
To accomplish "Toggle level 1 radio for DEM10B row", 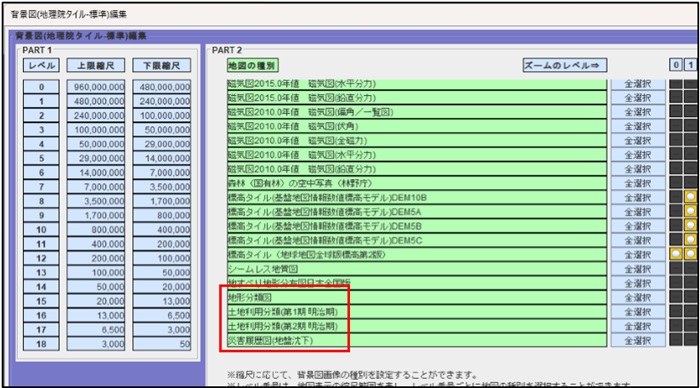I will coord(691,197).
